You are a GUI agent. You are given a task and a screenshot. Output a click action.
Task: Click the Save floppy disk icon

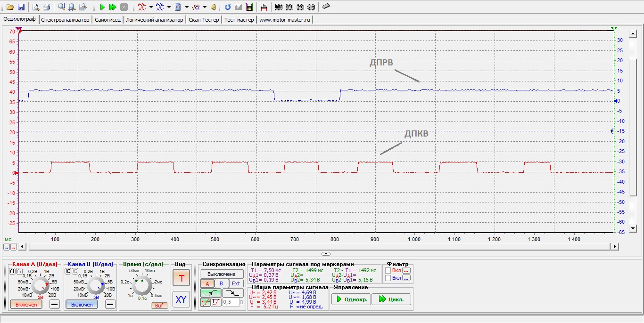pyautogui.click(x=21, y=7)
